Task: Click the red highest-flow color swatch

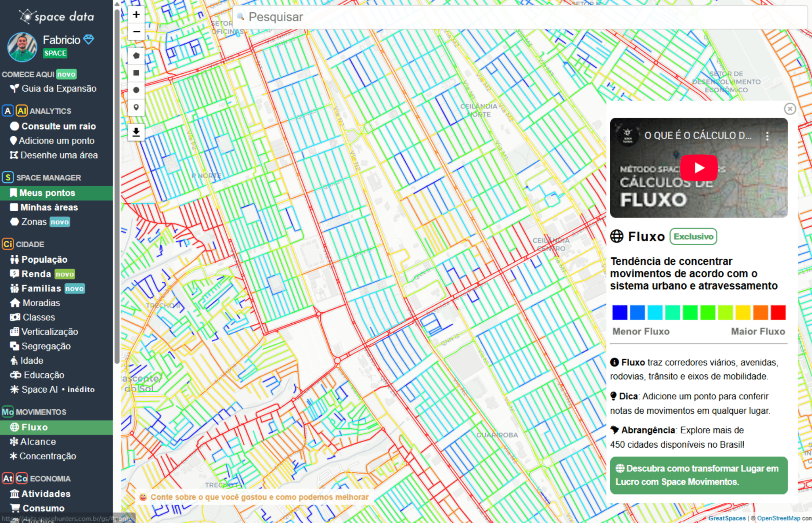Action: click(x=778, y=312)
